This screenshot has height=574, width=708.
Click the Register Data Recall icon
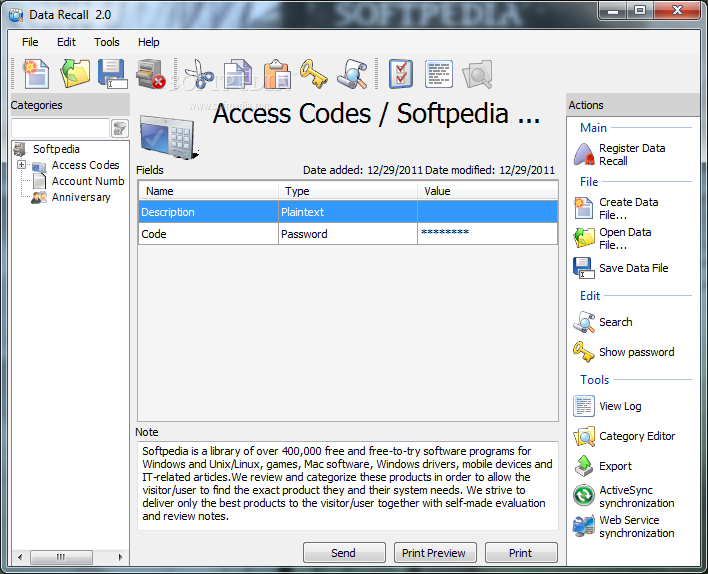tap(584, 154)
